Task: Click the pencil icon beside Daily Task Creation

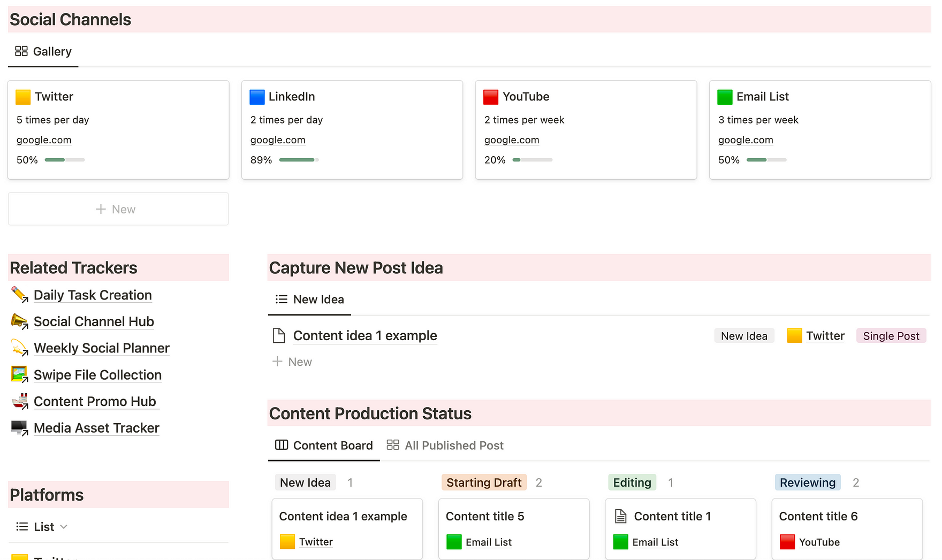Action: 19,295
